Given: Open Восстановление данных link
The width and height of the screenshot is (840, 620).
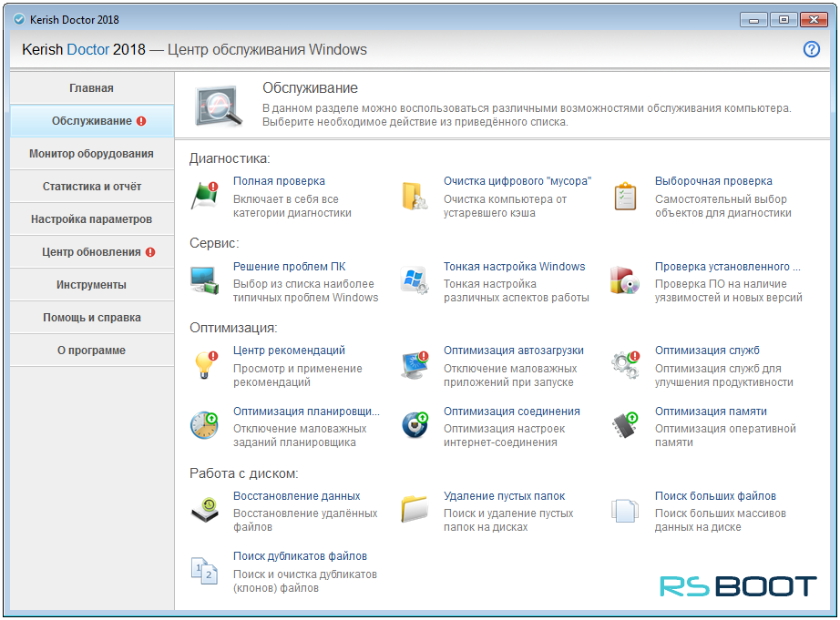Looking at the screenshot, I should [x=297, y=496].
